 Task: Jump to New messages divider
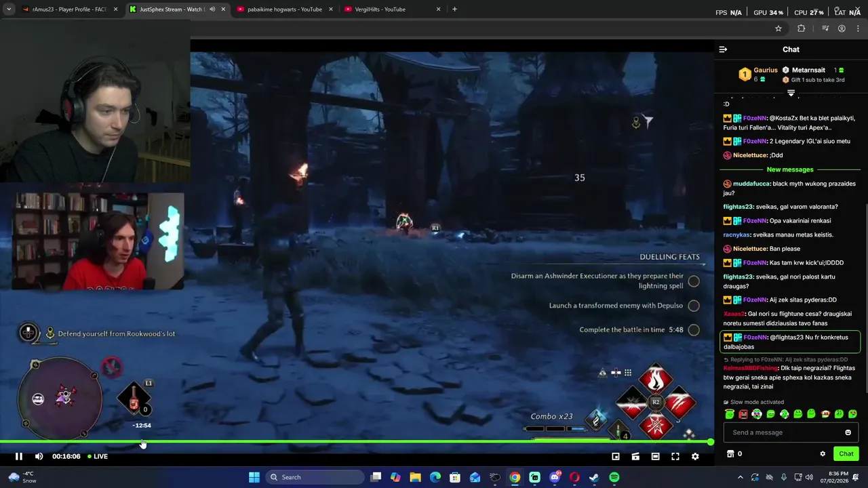(x=790, y=169)
